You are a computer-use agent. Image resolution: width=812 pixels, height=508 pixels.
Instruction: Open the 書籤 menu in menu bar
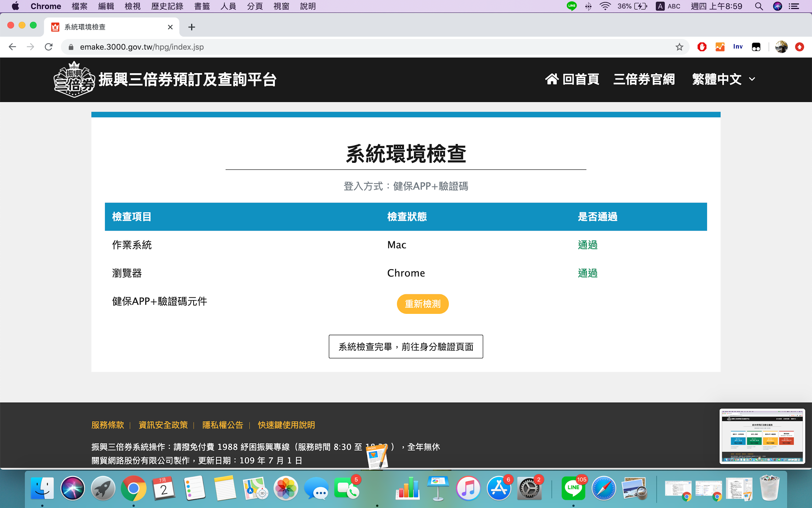202,6
